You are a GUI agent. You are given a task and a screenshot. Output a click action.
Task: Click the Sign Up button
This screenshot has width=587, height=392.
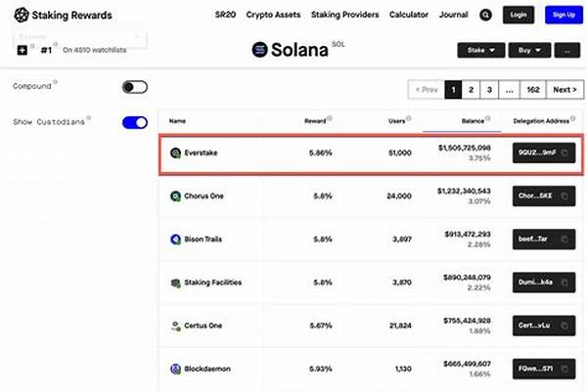tap(564, 16)
